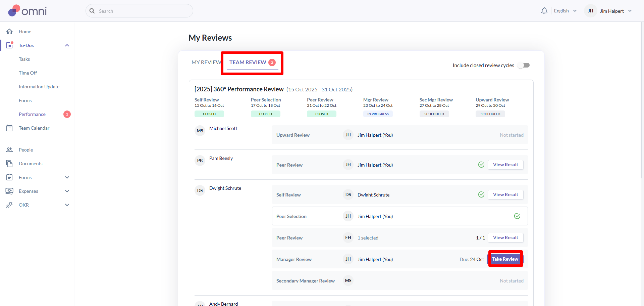This screenshot has height=306, width=644.
Task: Click MS avatar in Secondary Manager Review row
Action: click(348, 280)
